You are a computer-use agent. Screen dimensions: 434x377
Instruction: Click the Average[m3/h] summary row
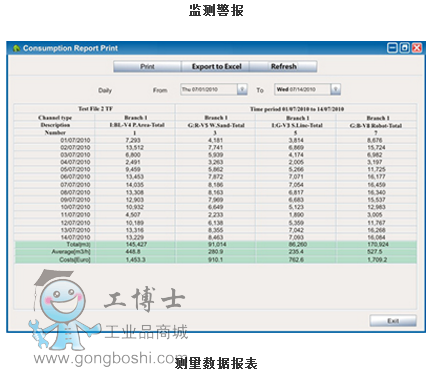(x=215, y=252)
